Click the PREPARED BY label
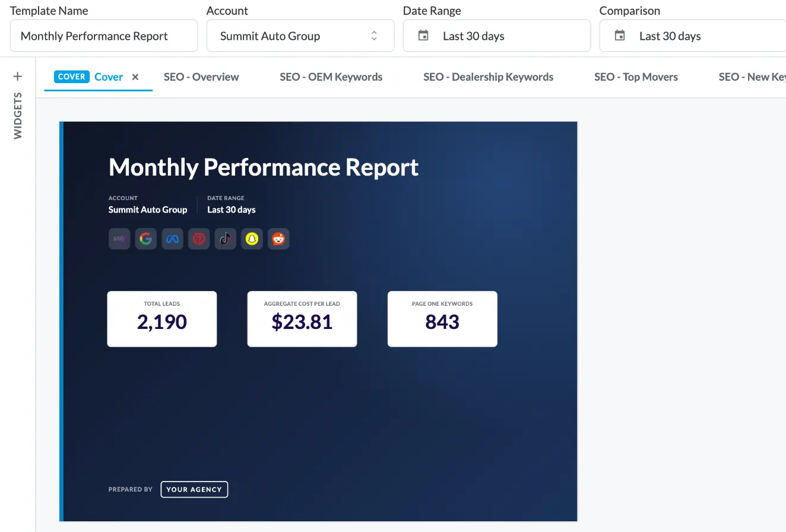Screen dimensions: 786x532 131,489
